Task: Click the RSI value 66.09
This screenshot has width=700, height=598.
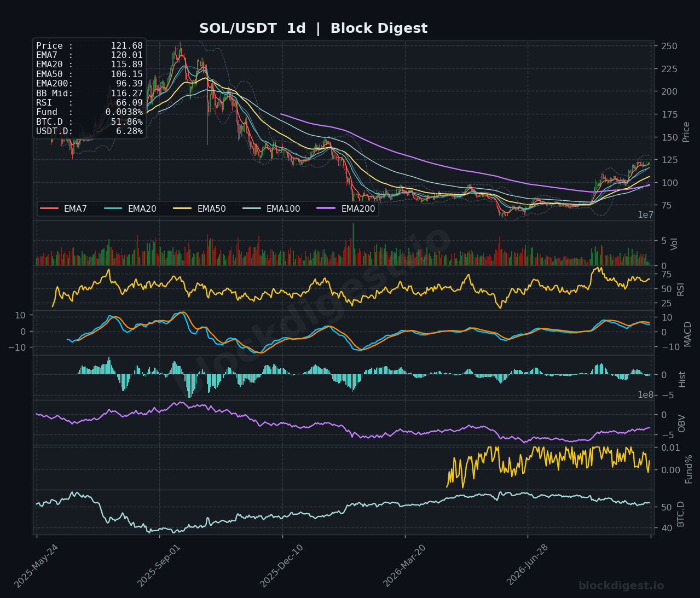Action: coord(129,103)
